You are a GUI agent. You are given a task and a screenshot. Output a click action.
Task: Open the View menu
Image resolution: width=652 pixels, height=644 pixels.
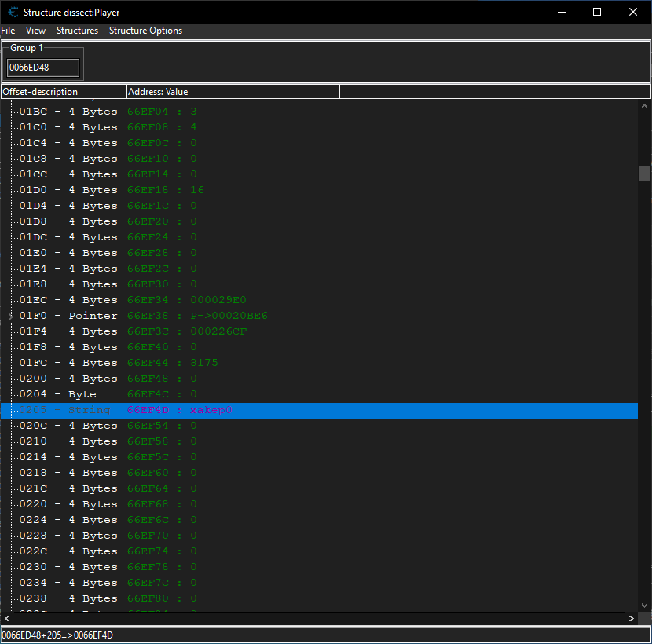click(35, 31)
